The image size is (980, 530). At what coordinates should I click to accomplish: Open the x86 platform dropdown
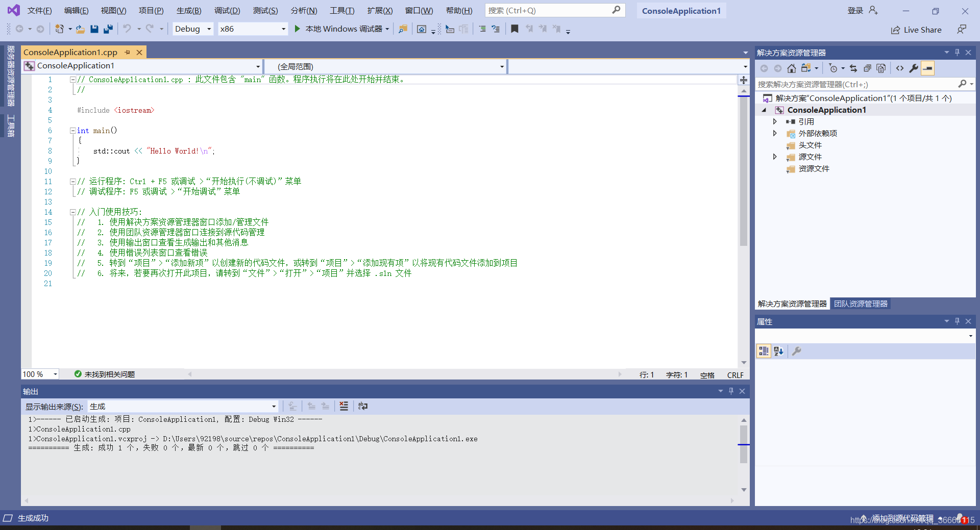[x=252, y=29]
